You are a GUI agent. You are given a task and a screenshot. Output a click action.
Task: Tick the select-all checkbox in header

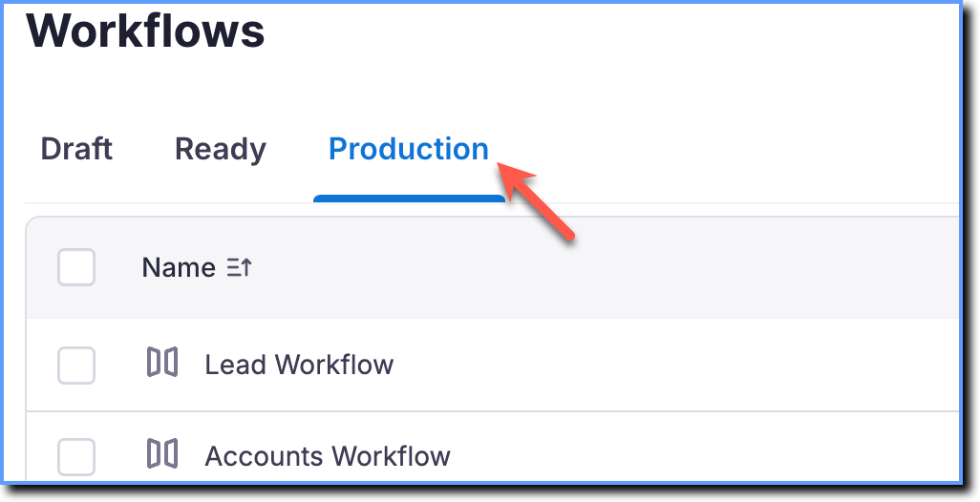pyautogui.click(x=76, y=267)
